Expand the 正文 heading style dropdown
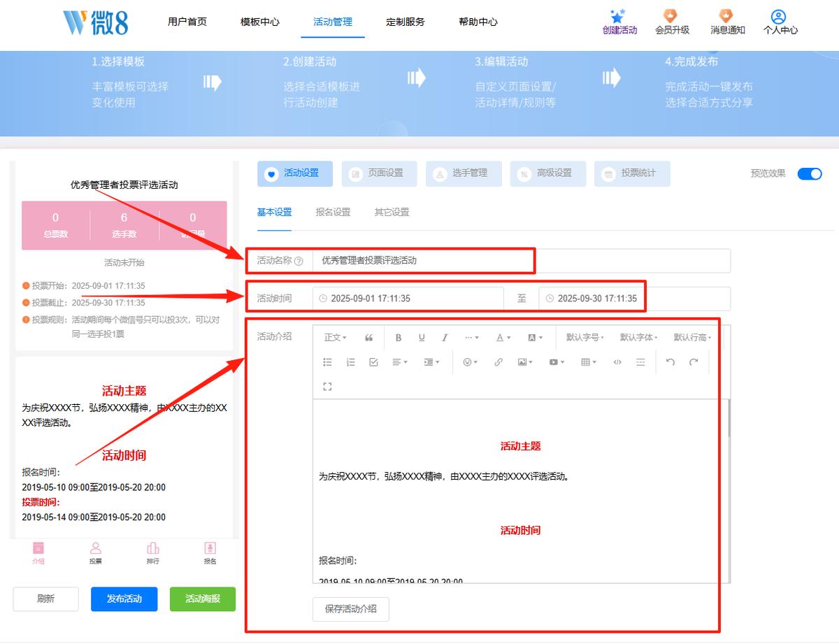Screen dimensions: 839x644 coord(335,338)
